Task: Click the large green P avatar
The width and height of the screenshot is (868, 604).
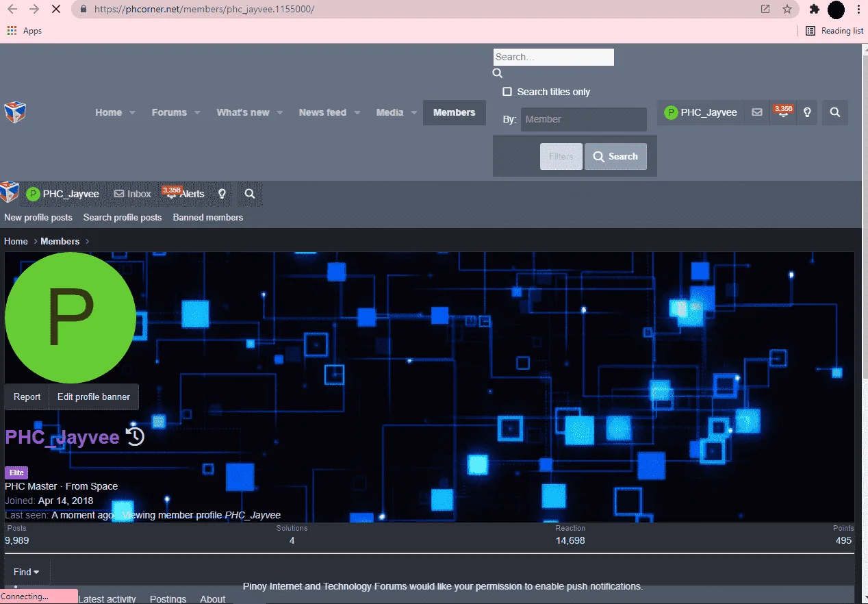Action: click(x=71, y=318)
